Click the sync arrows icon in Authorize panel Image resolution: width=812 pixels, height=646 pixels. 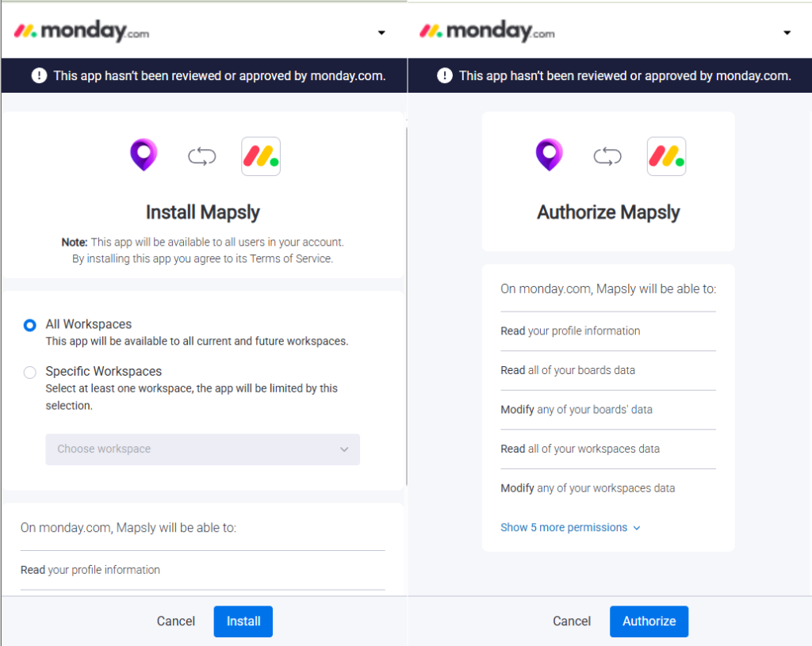pos(607,156)
